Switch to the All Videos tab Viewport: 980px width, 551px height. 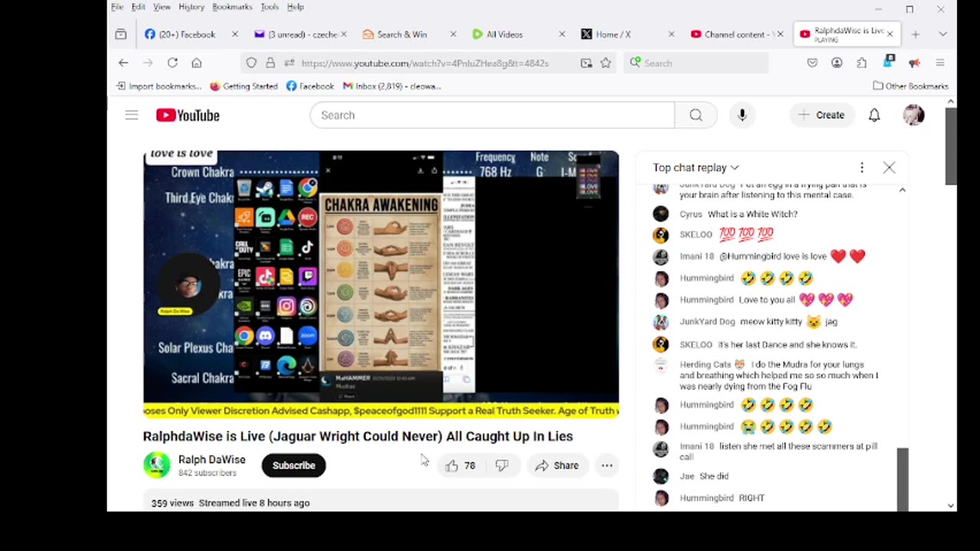[x=518, y=34]
